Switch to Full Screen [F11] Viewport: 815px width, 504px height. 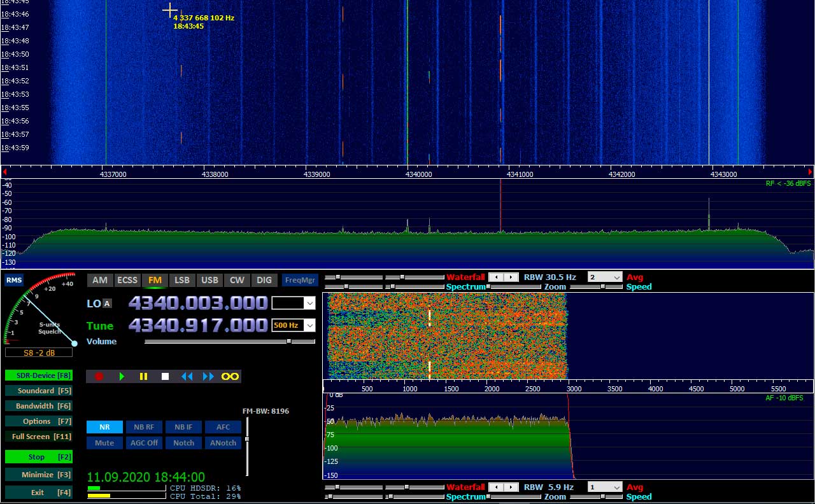coord(38,437)
